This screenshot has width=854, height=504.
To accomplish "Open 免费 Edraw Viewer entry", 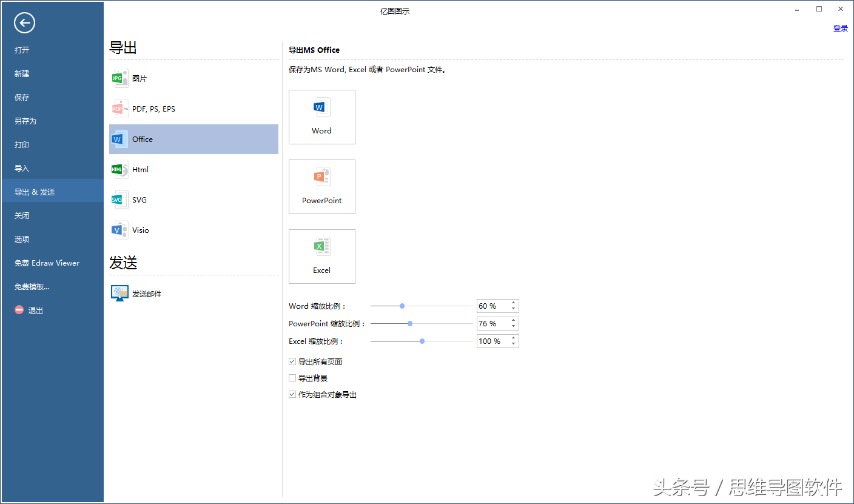I will [x=52, y=263].
